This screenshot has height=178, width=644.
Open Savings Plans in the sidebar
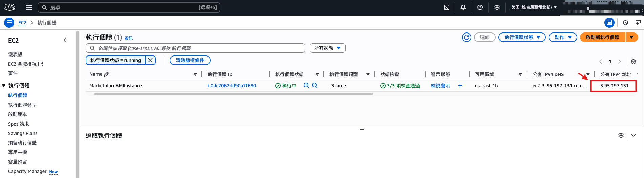tap(23, 133)
